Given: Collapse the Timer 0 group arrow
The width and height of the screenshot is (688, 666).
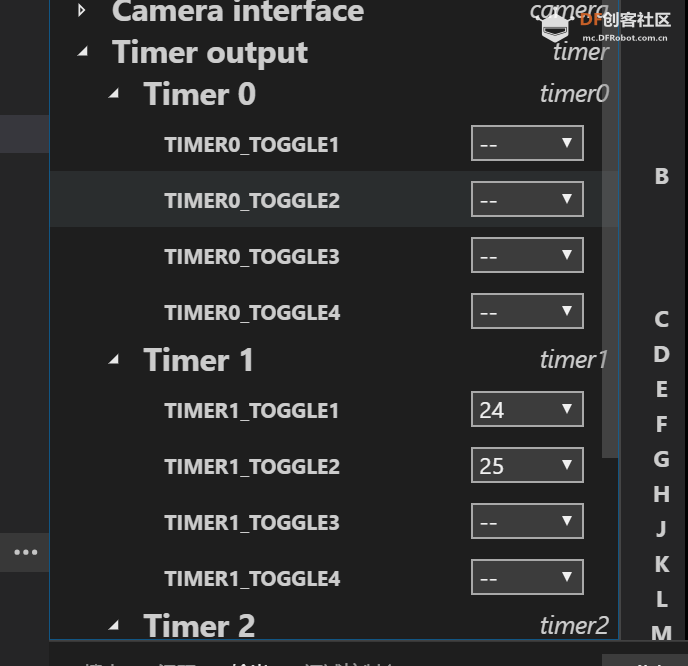Looking at the screenshot, I should [115, 93].
